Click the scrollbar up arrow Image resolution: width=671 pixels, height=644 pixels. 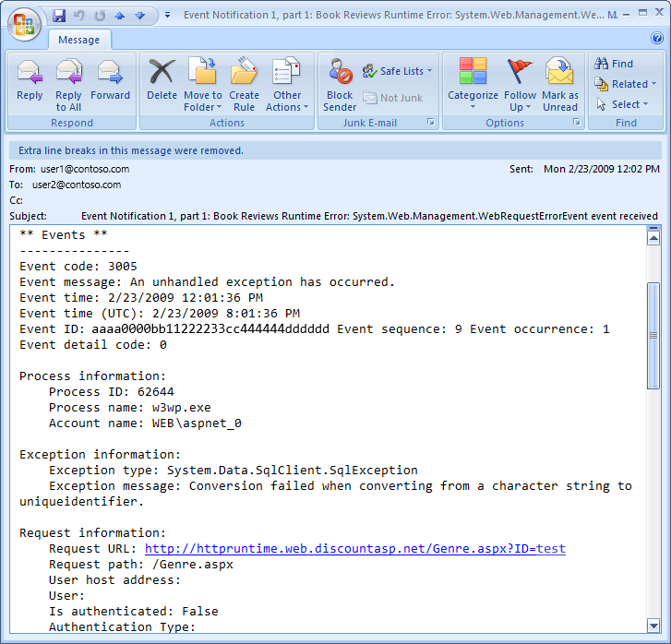(x=653, y=238)
